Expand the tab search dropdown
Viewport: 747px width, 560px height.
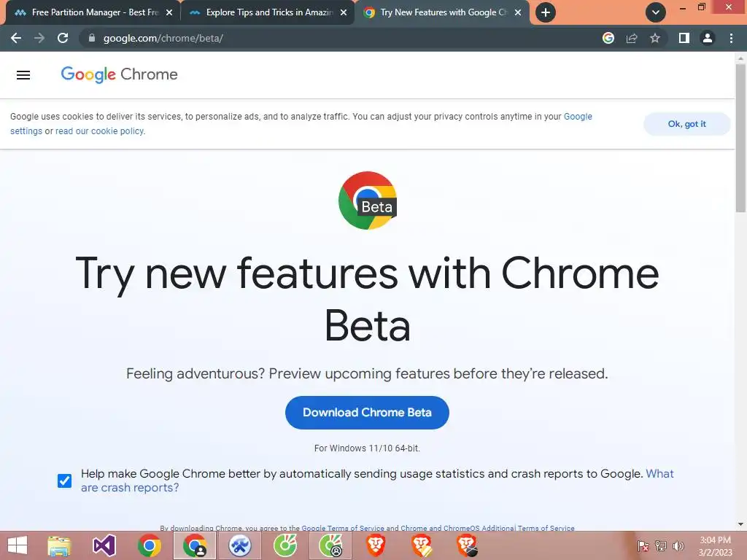pyautogui.click(x=656, y=12)
